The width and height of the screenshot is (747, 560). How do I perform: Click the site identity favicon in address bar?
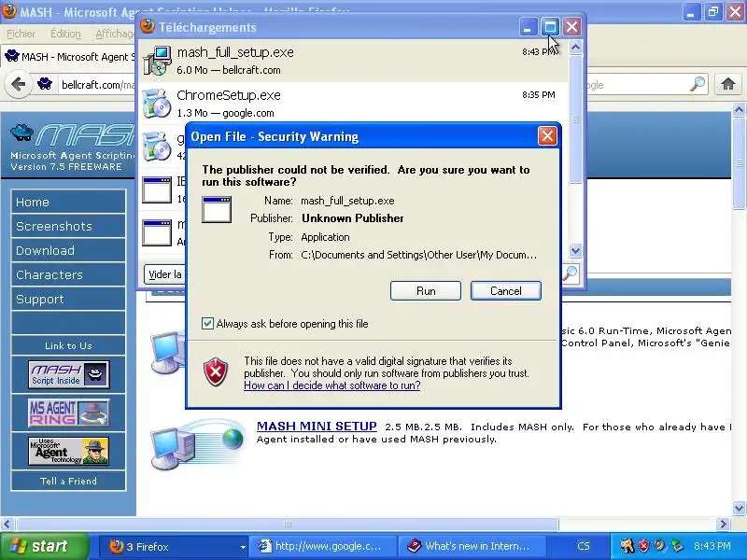45,85
